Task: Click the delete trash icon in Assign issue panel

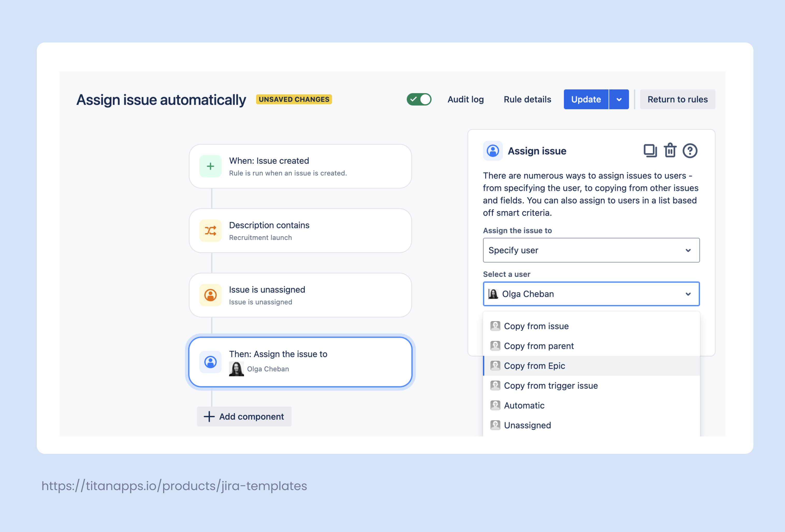Action: pos(670,151)
